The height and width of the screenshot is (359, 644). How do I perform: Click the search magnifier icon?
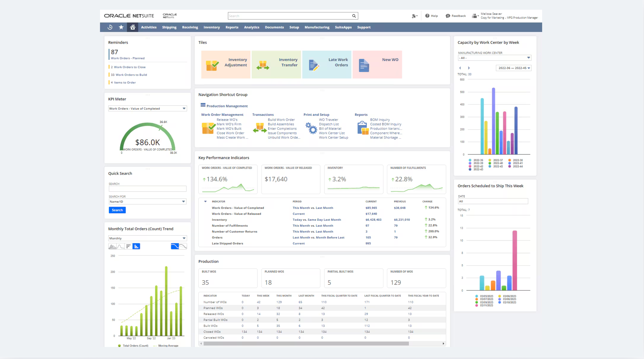click(354, 16)
